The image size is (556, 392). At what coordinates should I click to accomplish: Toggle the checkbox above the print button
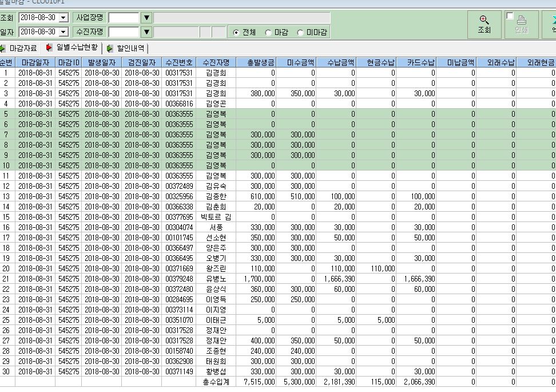coord(510,15)
